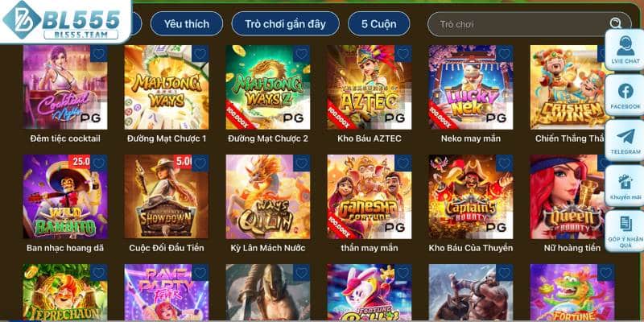Image resolution: width=644 pixels, height=322 pixels.
Task: Select the Yêu thích tab
Action: (x=187, y=24)
